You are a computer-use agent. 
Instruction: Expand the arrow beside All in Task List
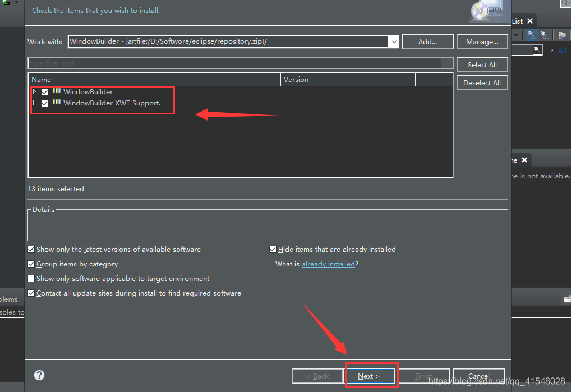552,50
